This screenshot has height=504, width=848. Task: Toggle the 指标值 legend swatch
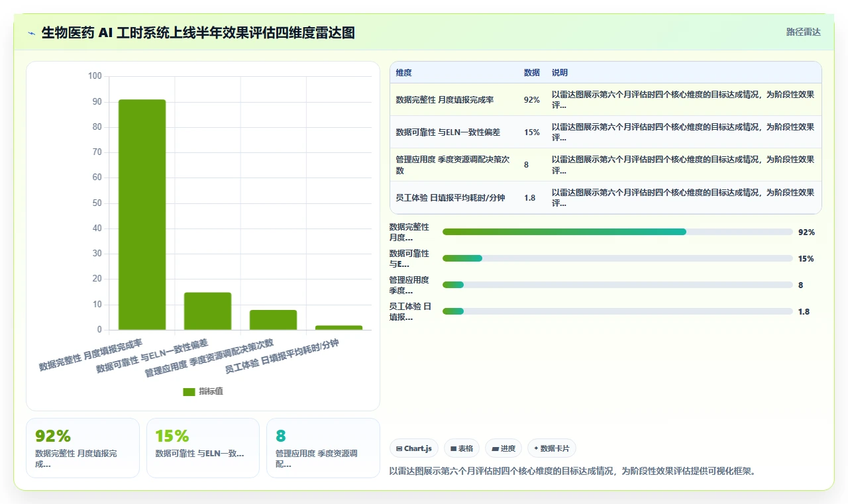[189, 392]
